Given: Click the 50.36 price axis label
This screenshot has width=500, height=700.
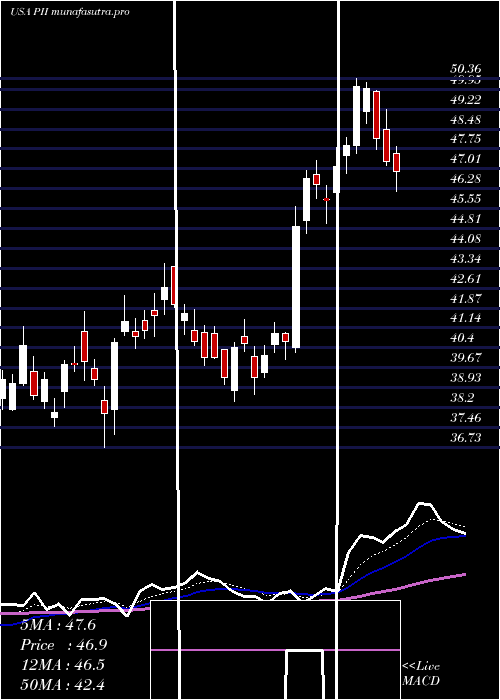Looking at the screenshot, I should [466, 69].
